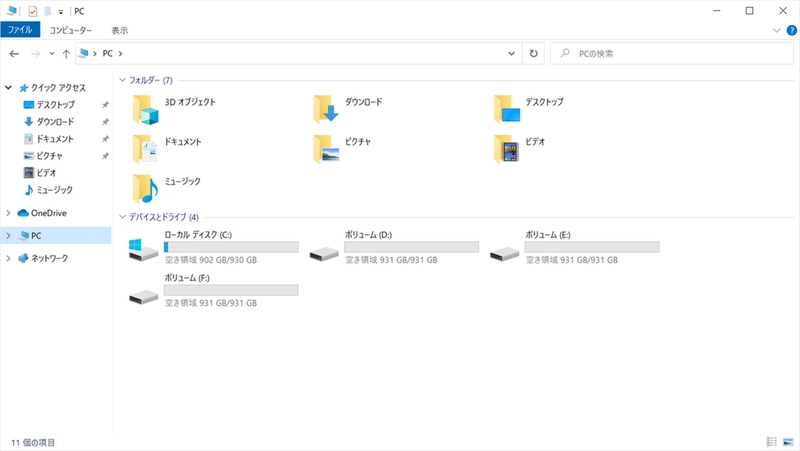Switch to details view in status bar
The image size is (800, 451).
click(772, 442)
